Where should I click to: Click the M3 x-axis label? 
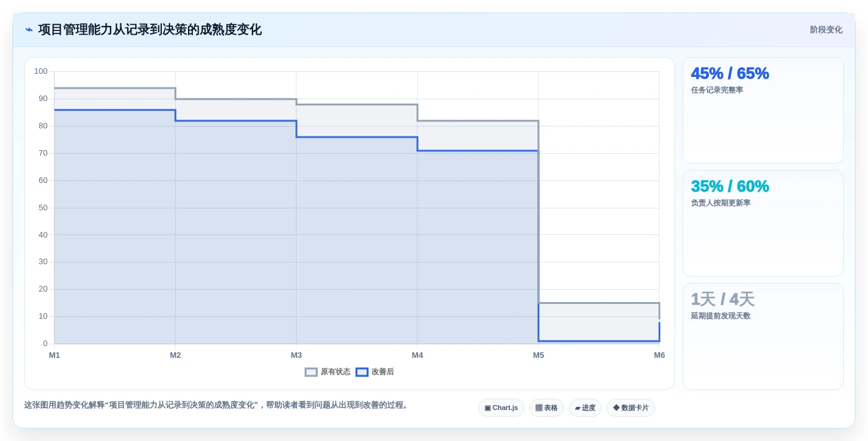[x=297, y=355]
